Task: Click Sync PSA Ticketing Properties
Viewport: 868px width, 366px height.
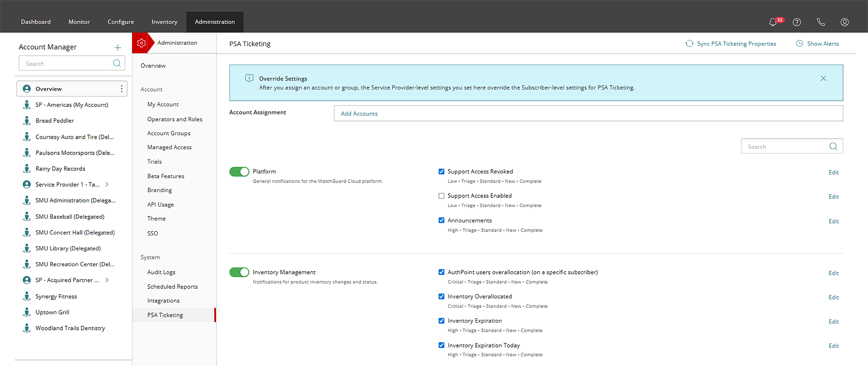Action: (731, 44)
